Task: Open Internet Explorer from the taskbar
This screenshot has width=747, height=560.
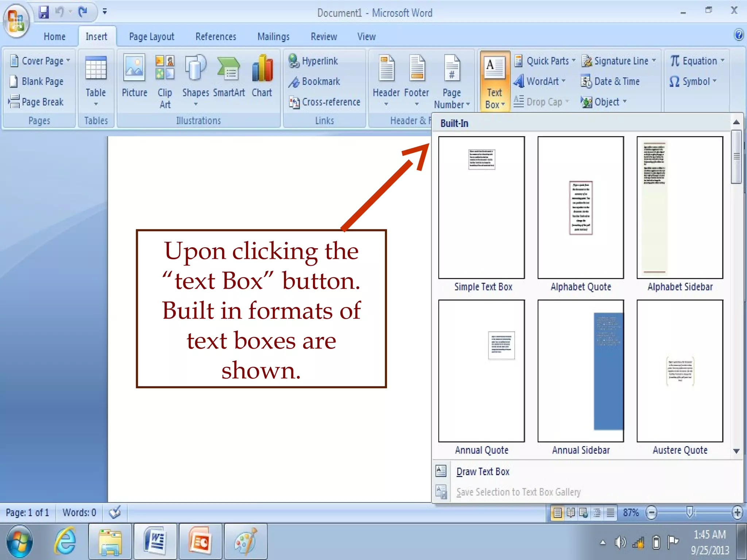Action: point(65,542)
